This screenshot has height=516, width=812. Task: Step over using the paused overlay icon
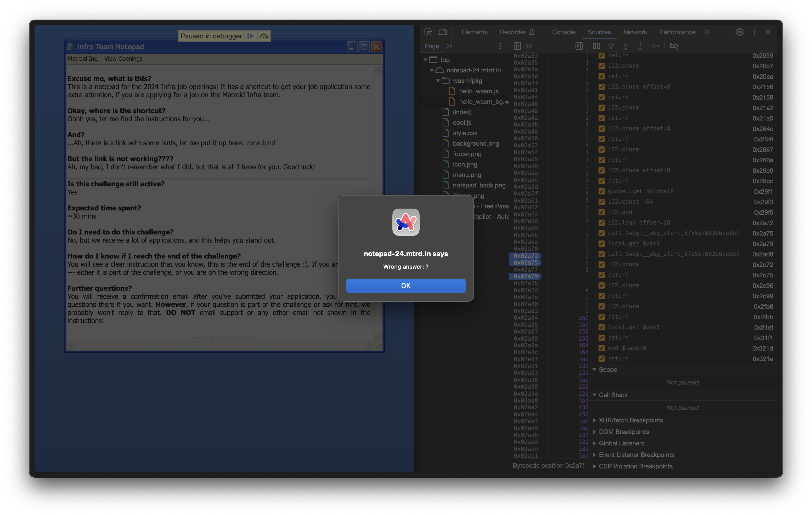pyautogui.click(x=264, y=36)
